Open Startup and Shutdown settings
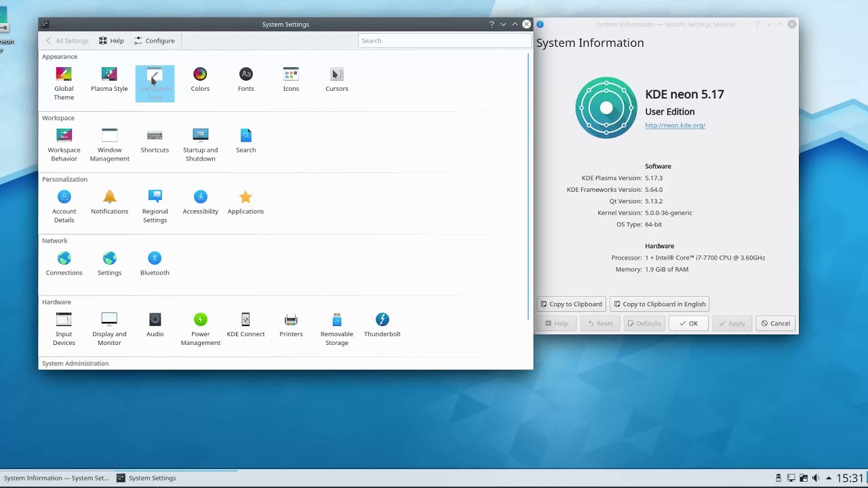Viewport: 868px width, 488px height. [x=200, y=145]
